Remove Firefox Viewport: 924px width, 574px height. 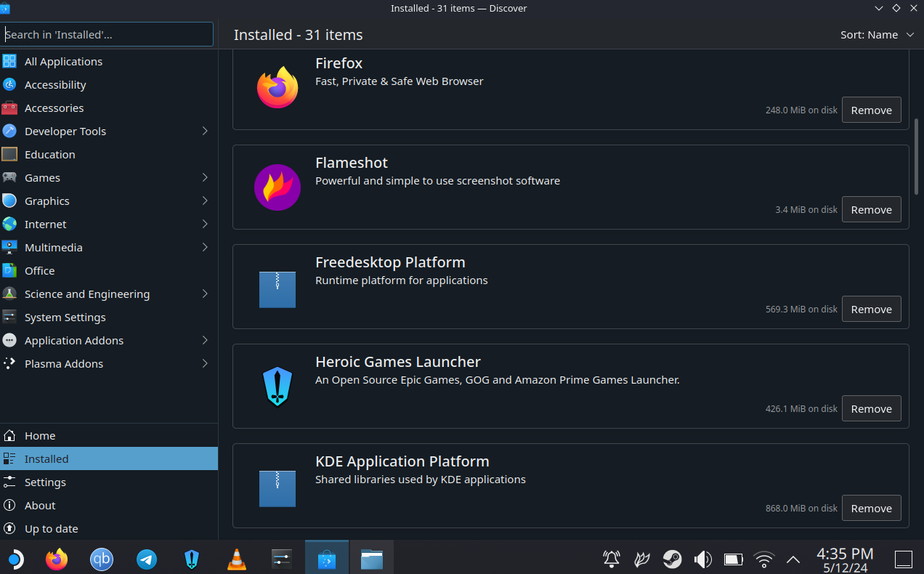pyautogui.click(x=871, y=110)
